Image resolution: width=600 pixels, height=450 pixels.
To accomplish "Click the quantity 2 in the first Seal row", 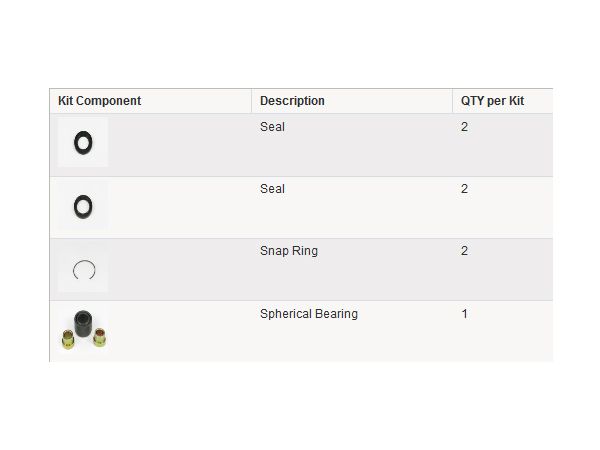I will pyautogui.click(x=464, y=127).
